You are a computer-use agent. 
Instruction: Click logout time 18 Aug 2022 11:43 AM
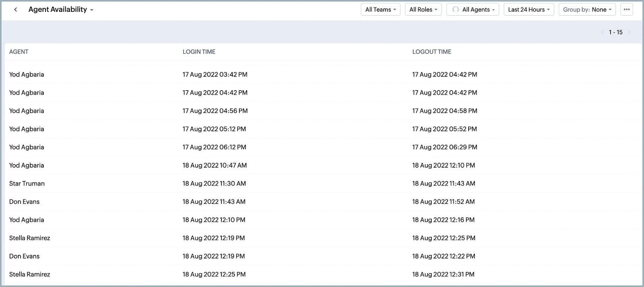coord(444,183)
